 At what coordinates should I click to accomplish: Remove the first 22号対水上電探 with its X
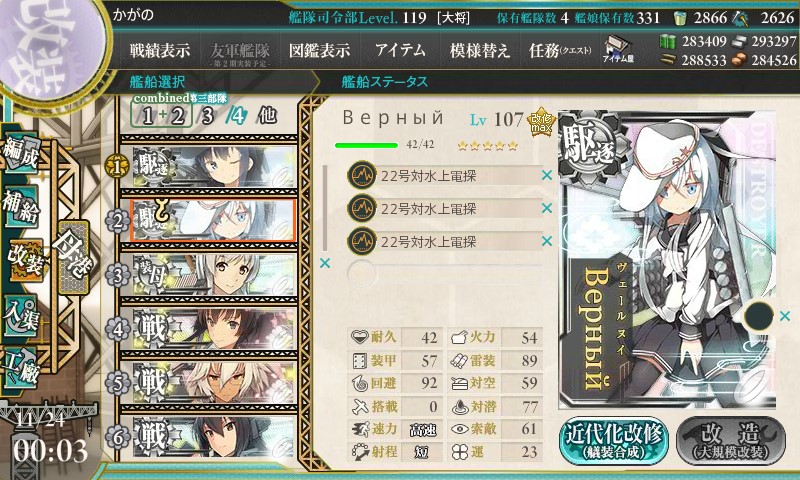[546, 175]
